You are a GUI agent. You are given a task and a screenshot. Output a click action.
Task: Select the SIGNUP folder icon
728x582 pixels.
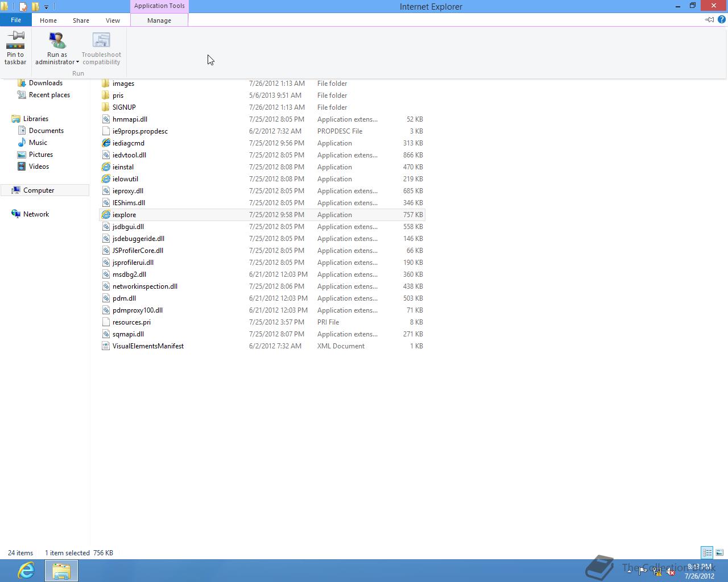tap(106, 107)
